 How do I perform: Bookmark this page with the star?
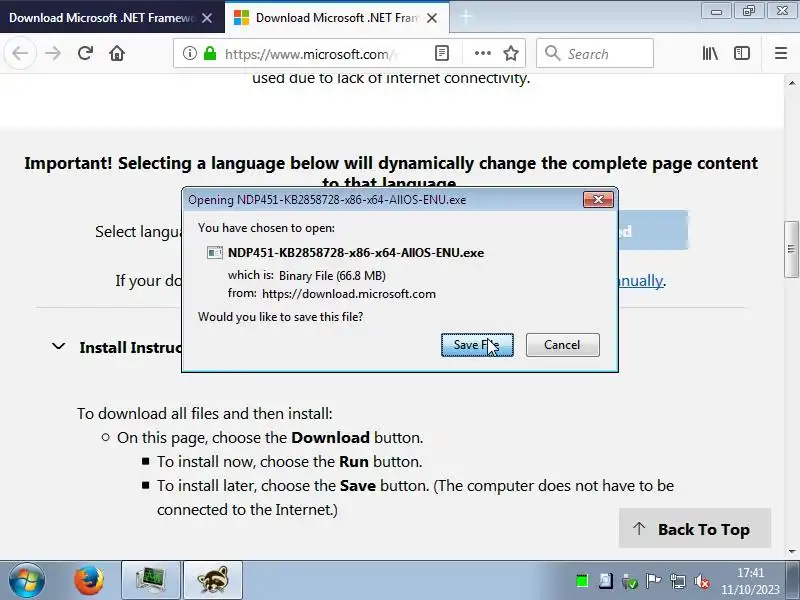511,53
